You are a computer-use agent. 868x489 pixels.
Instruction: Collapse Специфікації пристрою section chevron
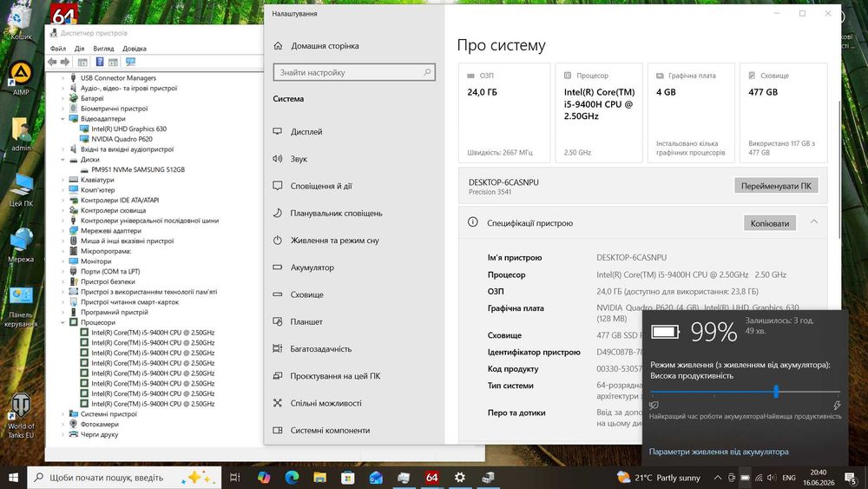pyautogui.click(x=814, y=222)
